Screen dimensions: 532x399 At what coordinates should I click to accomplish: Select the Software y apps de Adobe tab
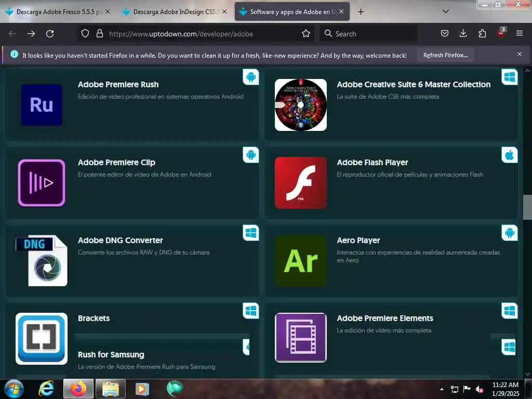pos(292,12)
